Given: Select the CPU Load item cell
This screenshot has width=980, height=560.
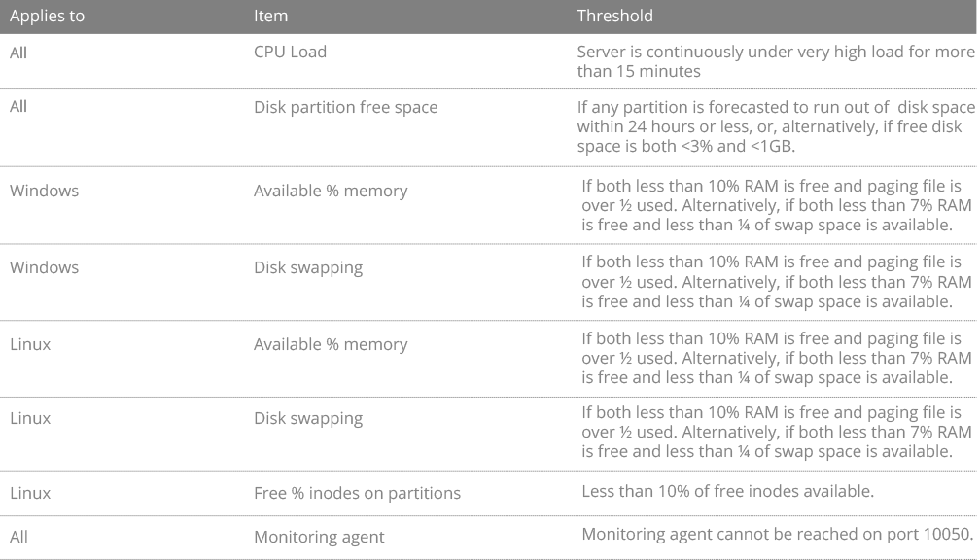Looking at the screenshot, I should (x=290, y=52).
